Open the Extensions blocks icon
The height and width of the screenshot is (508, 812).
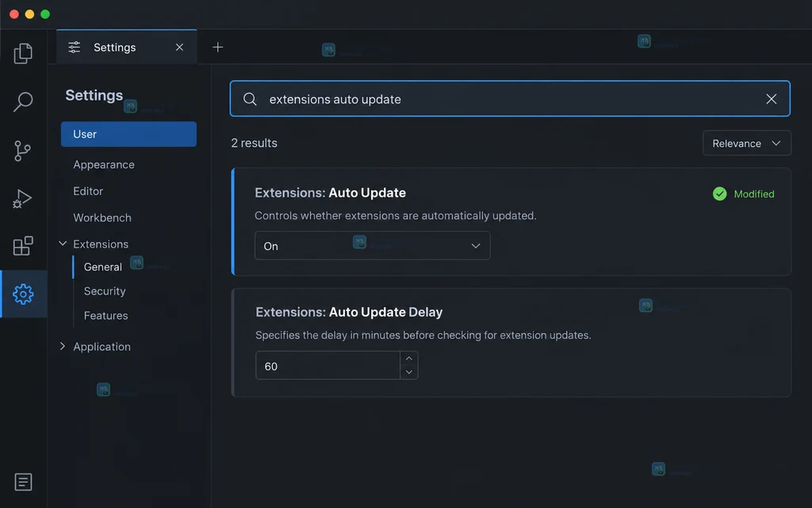point(23,246)
